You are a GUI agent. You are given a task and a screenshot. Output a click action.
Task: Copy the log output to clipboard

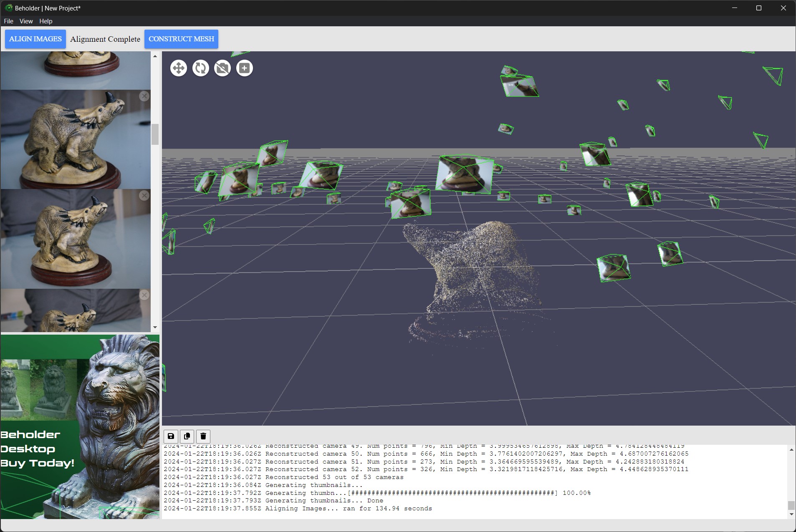(187, 436)
